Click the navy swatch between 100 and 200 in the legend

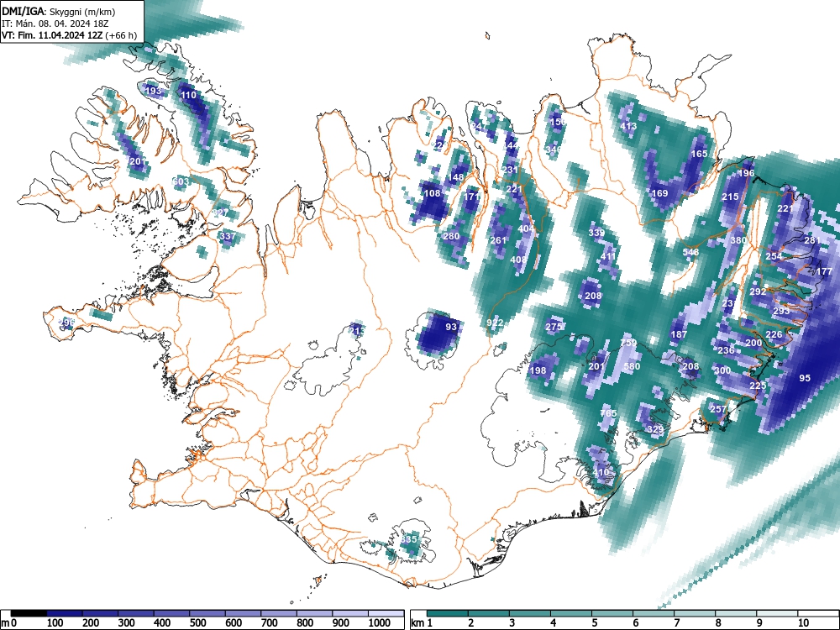[65, 613]
